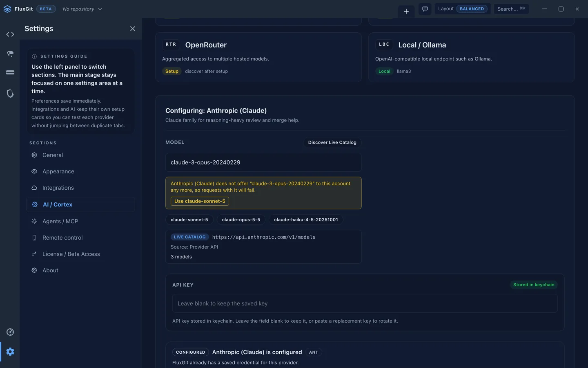Open the code brackets view in the left rail

10,34
